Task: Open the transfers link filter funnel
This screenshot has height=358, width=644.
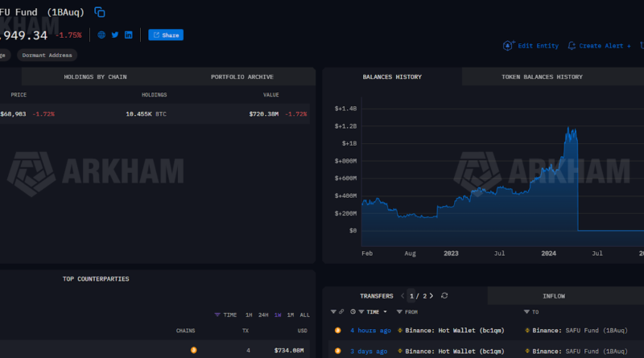Action: [x=333, y=312]
